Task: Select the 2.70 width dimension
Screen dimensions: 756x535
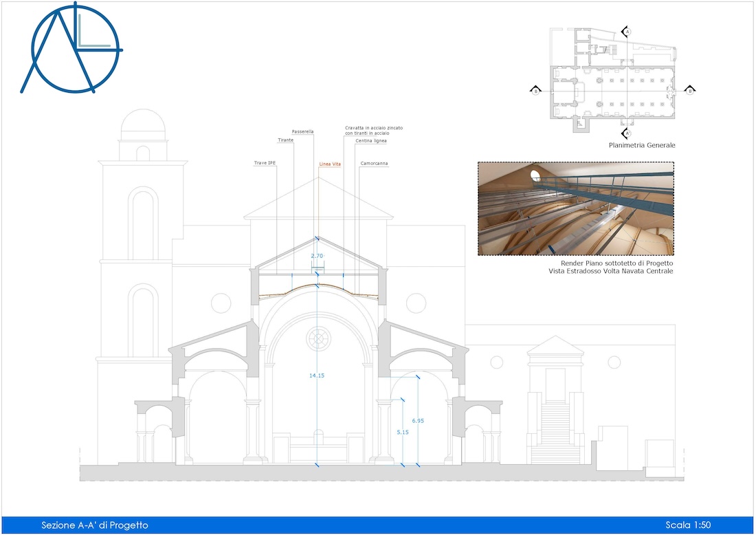Action: point(317,256)
